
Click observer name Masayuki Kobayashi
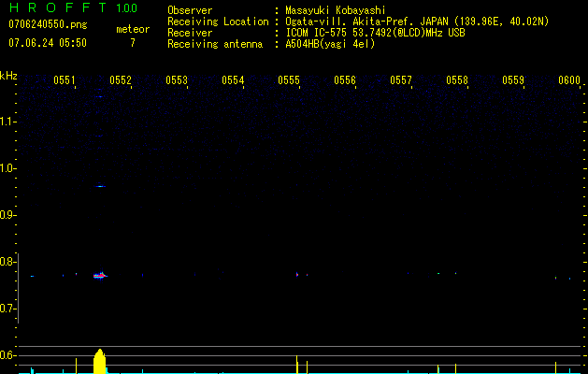click(x=336, y=10)
